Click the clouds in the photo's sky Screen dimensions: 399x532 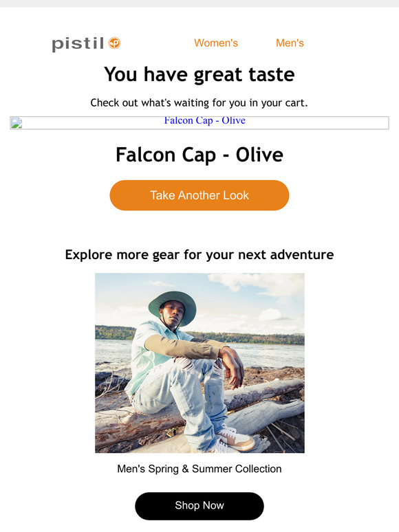point(258,283)
